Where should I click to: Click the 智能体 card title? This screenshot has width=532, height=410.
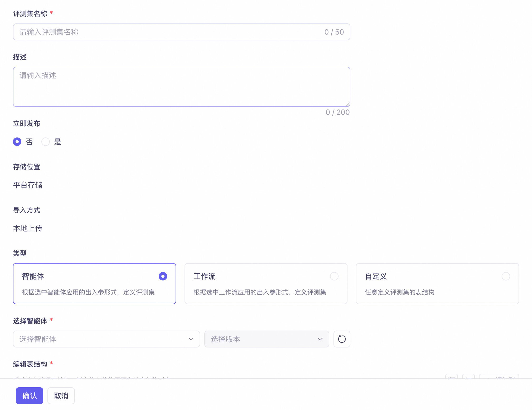(33, 276)
